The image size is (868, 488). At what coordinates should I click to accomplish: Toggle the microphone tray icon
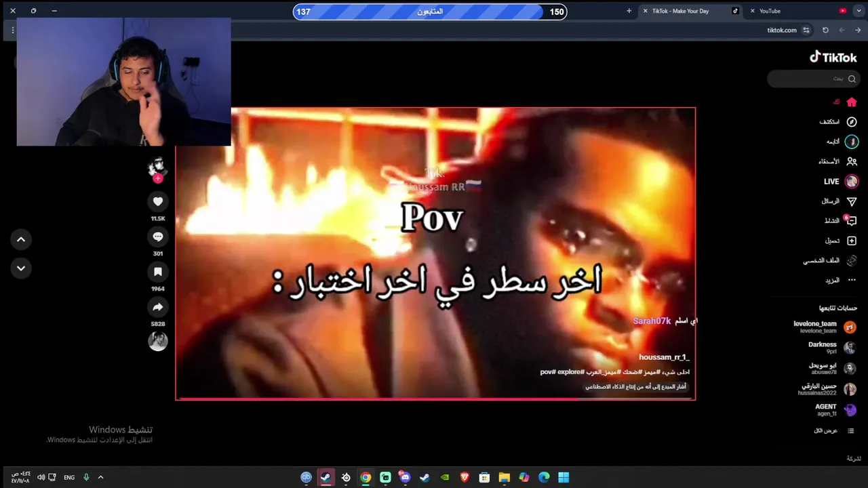pos(86,477)
